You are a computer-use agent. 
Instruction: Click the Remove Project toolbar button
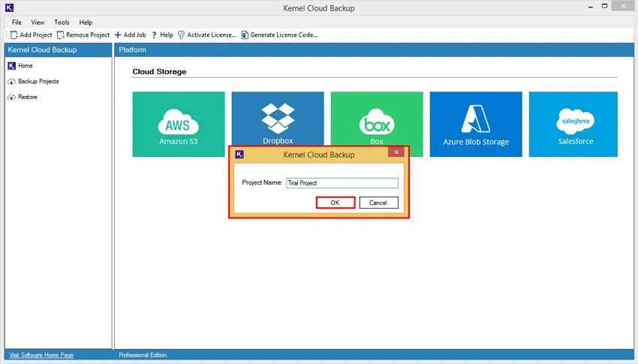point(83,35)
